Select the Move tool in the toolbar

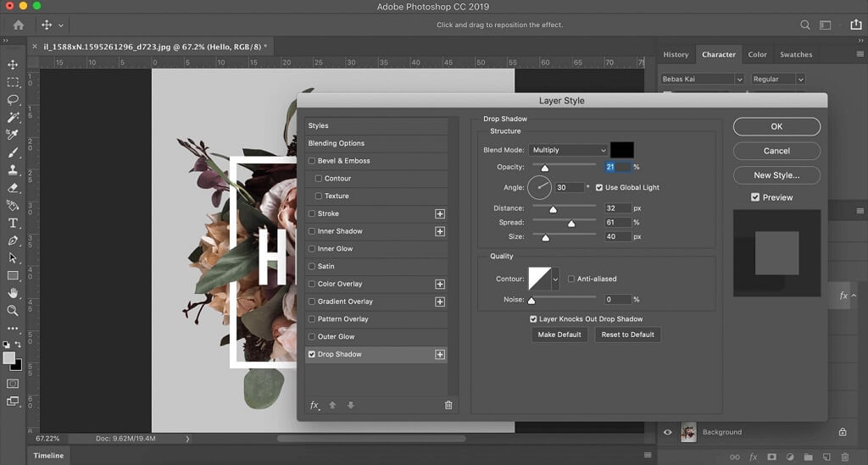click(13, 64)
